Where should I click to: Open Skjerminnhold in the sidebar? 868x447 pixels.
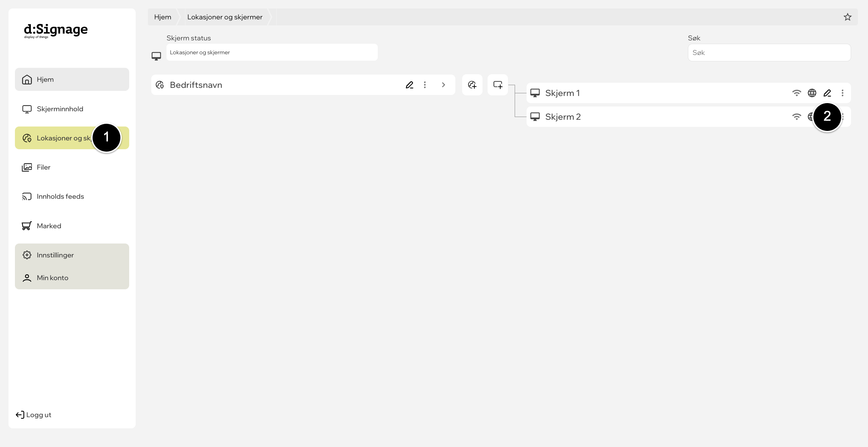click(72, 109)
